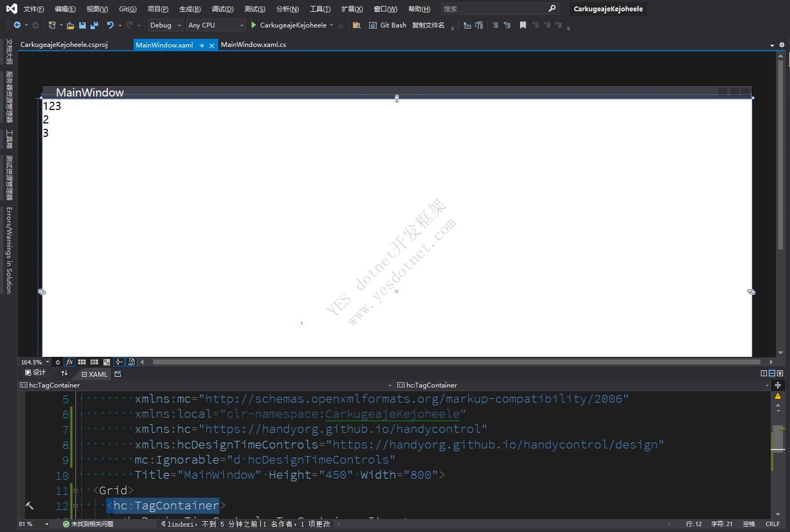This screenshot has height=532, width=790.
Task: Open the document tab list dropdown arrow
Action: pos(772,45)
